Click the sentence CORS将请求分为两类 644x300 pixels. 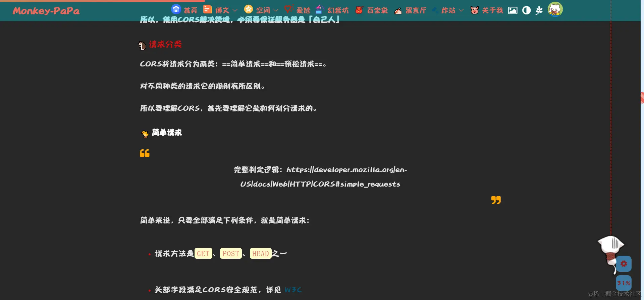(x=233, y=64)
